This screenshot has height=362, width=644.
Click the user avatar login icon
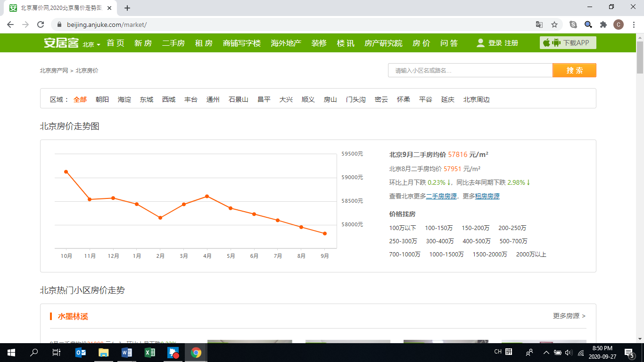point(480,43)
